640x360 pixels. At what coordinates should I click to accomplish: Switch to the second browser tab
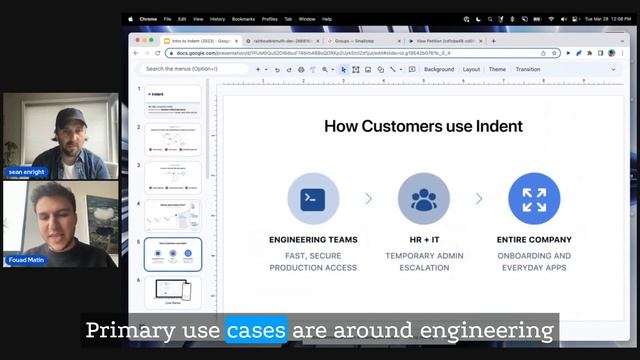coord(282,41)
